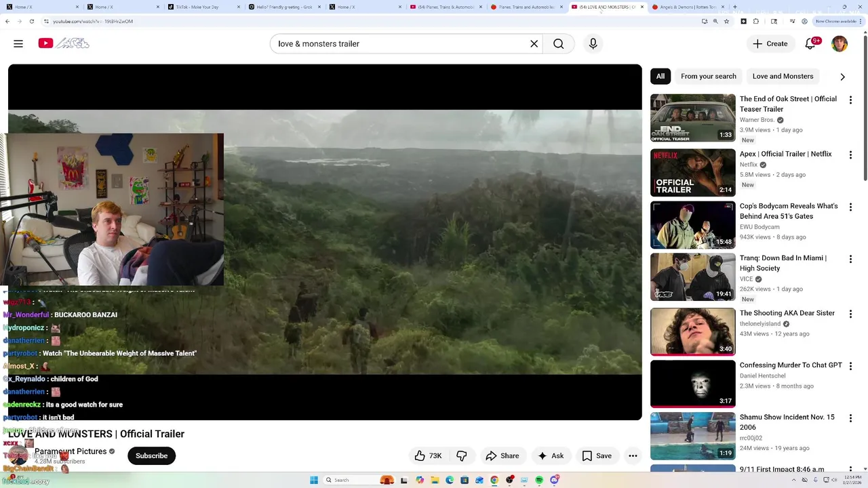Click the Share button
This screenshot has height=488, width=868.
(502, 455)
